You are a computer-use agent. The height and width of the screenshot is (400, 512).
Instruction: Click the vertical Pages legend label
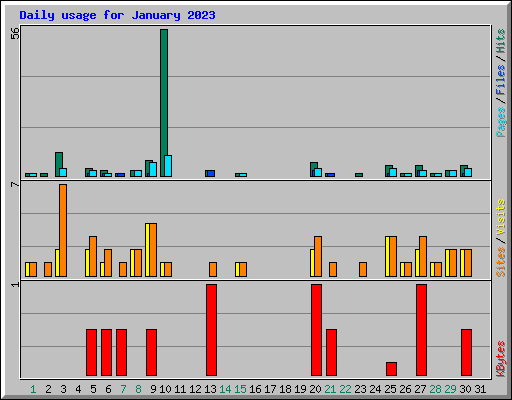click(500, 122)
